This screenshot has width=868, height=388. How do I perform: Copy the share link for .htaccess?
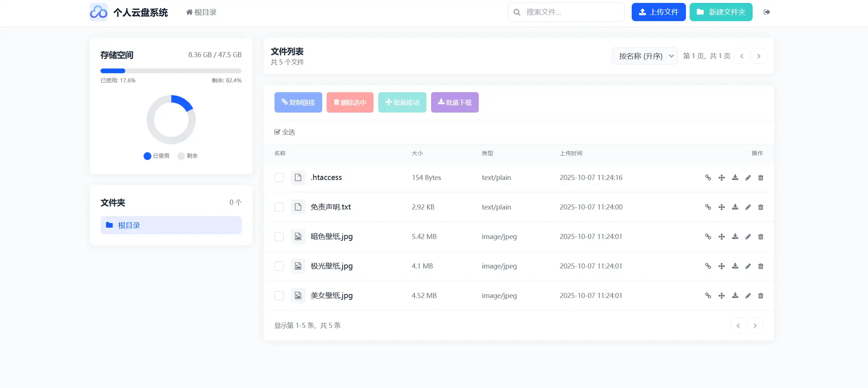(708, 177)
